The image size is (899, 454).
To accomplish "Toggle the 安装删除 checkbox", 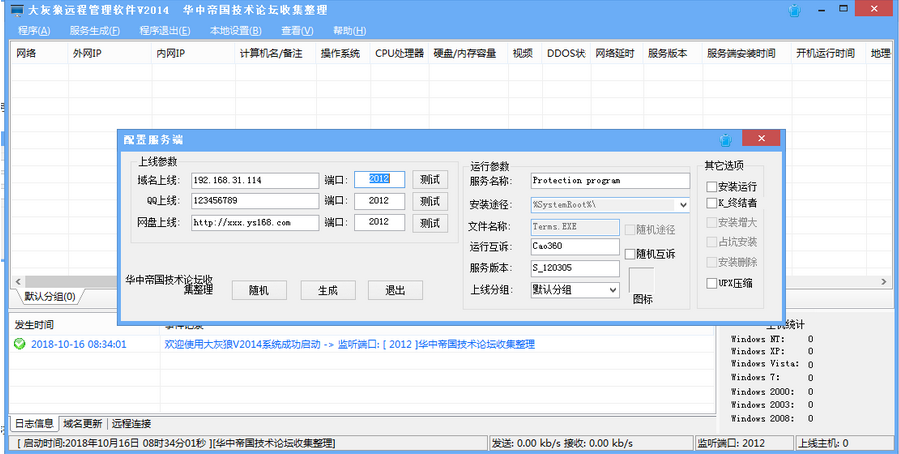I will click(x=712, y=262).
